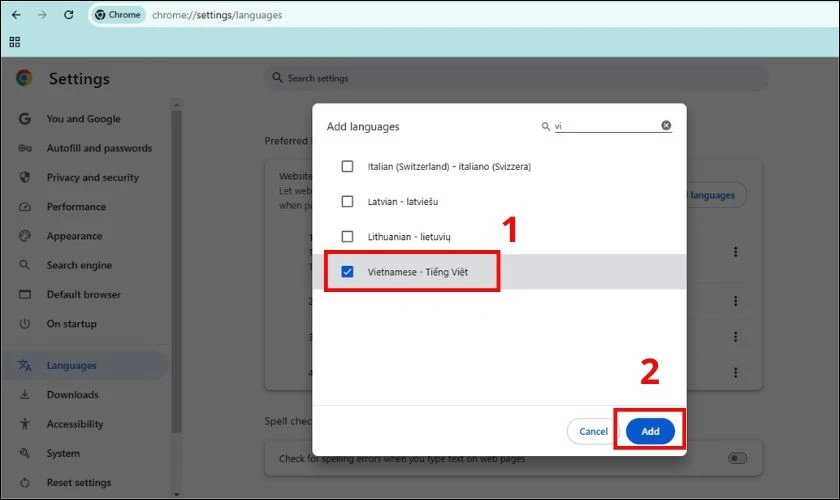Open Search engine settings section
This screenshot has height=500, width=840.
[x=79, y=265]
